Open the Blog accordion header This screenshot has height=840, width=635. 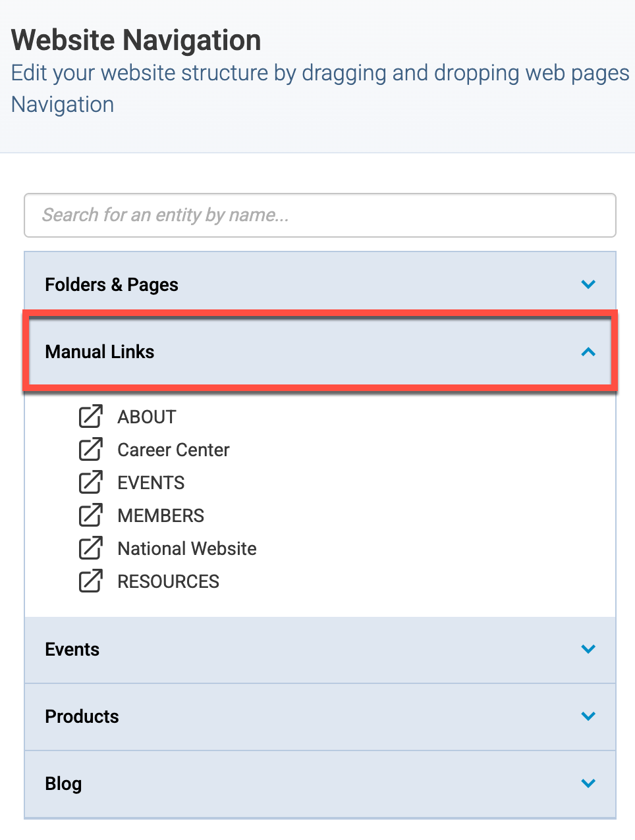point(320,784)
